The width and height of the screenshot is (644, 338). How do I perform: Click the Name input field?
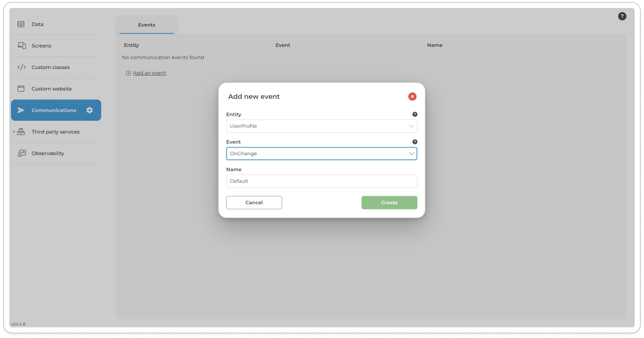(x=321, y=181)
